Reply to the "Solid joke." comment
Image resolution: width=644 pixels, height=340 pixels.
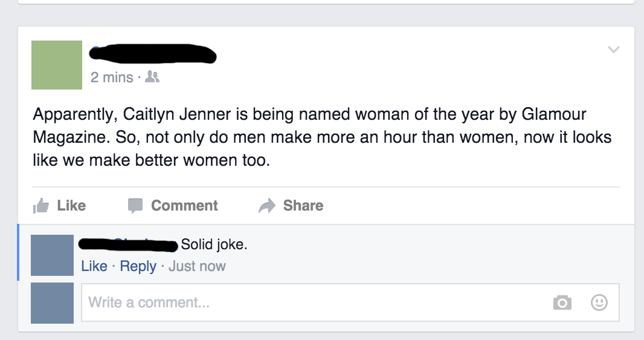pos(138,266)
